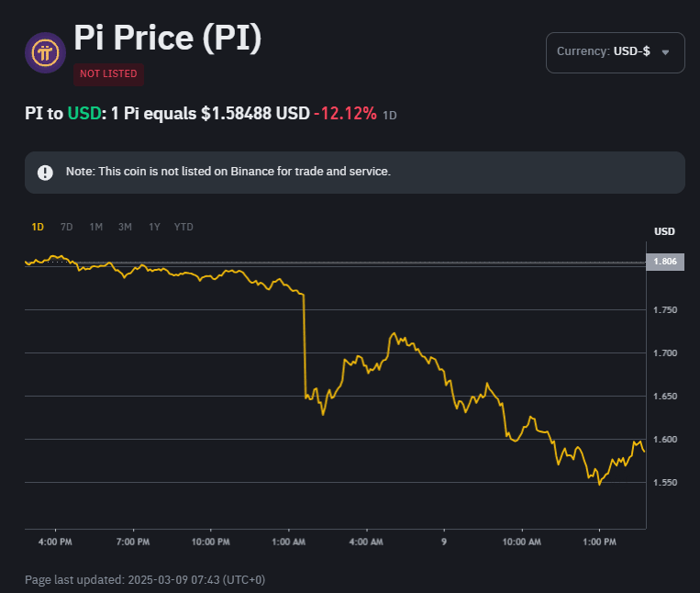Viewport: 700px width, 593px height.
Task: Click the 1.806 price label marker
Action: pos(665,262)
